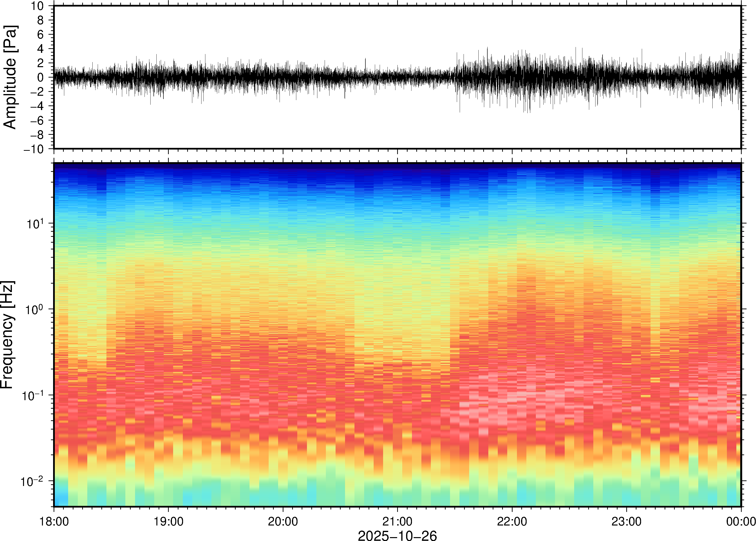Viewport: 756px width, 541px height.
Task: Click the 0 amplitude tick label
Action: (x=41, y=78)
